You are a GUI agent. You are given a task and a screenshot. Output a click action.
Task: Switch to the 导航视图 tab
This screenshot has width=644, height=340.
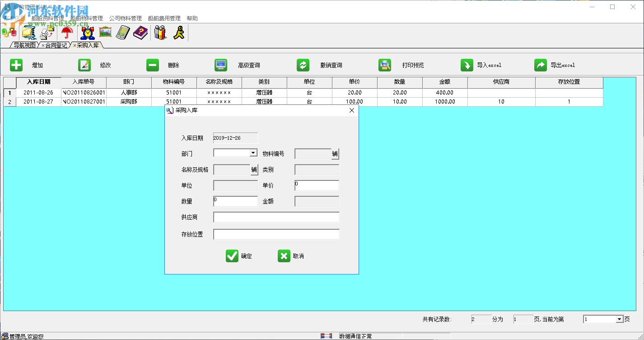[24, 45]
